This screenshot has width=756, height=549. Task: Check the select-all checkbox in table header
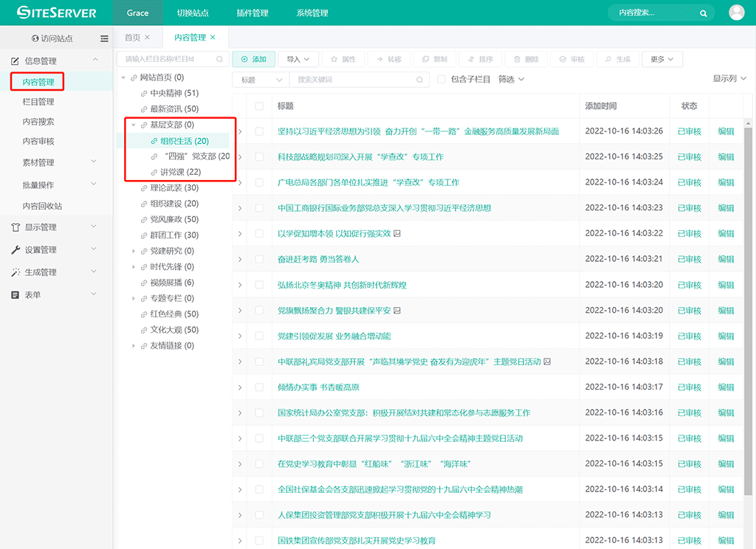point(259,106)
